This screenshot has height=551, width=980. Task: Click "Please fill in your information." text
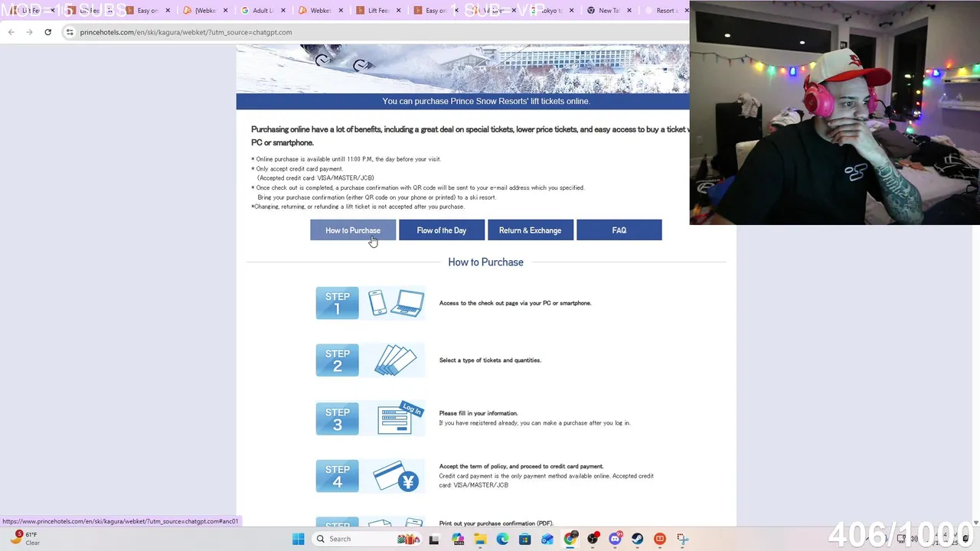tap(479, 413)
